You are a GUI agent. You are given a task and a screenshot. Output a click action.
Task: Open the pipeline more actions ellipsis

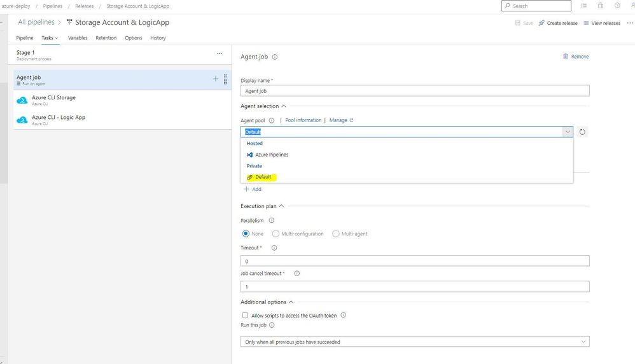pyautogui.click(x=630, y=23)
